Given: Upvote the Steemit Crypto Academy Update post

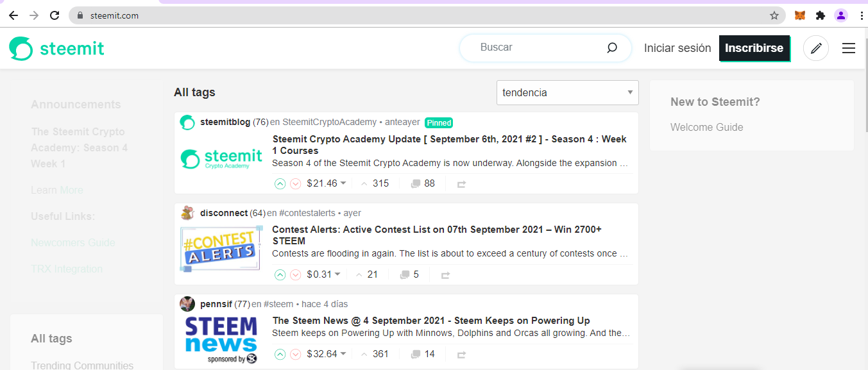Looking at the screenshot, I should coord(280,183).
